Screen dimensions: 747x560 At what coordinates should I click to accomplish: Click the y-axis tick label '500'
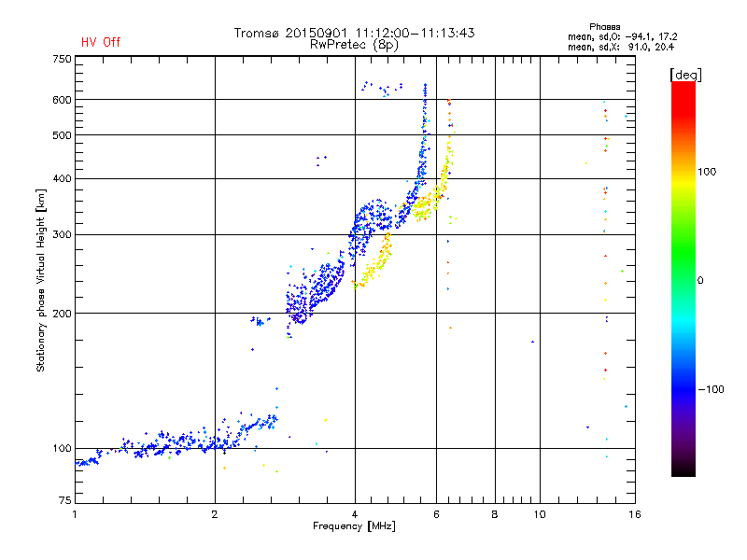62,135
